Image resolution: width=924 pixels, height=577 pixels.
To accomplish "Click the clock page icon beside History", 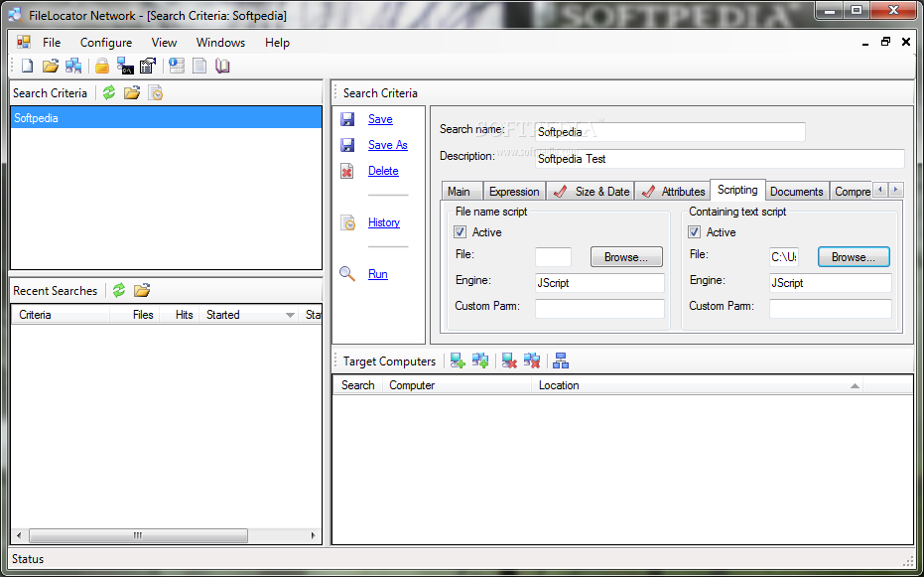I will 347,222.
